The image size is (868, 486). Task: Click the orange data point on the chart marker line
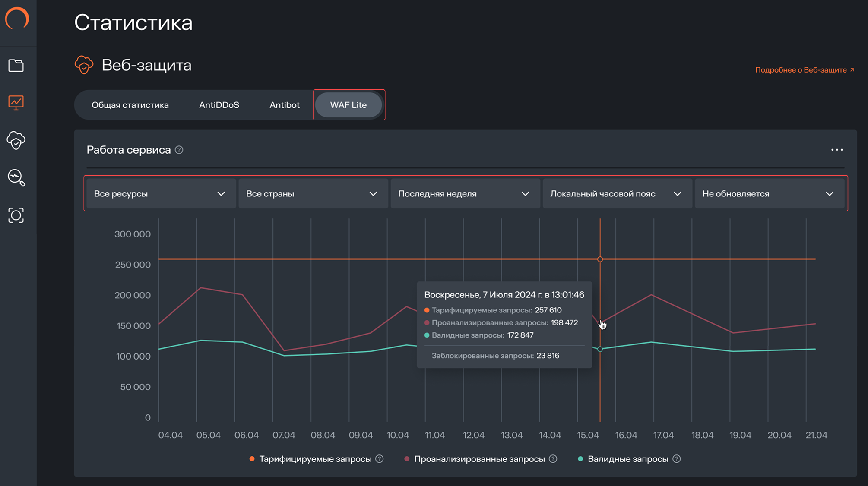tap(600, 259)
